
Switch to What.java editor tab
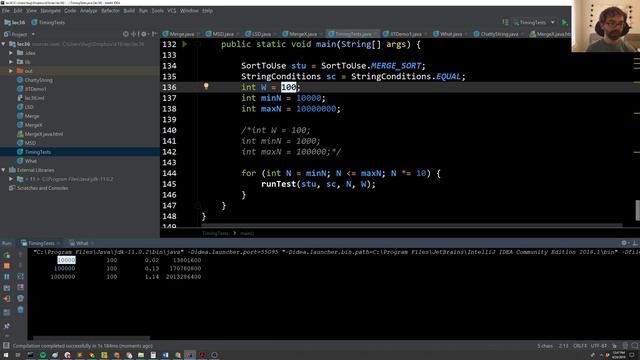(451, 34)
